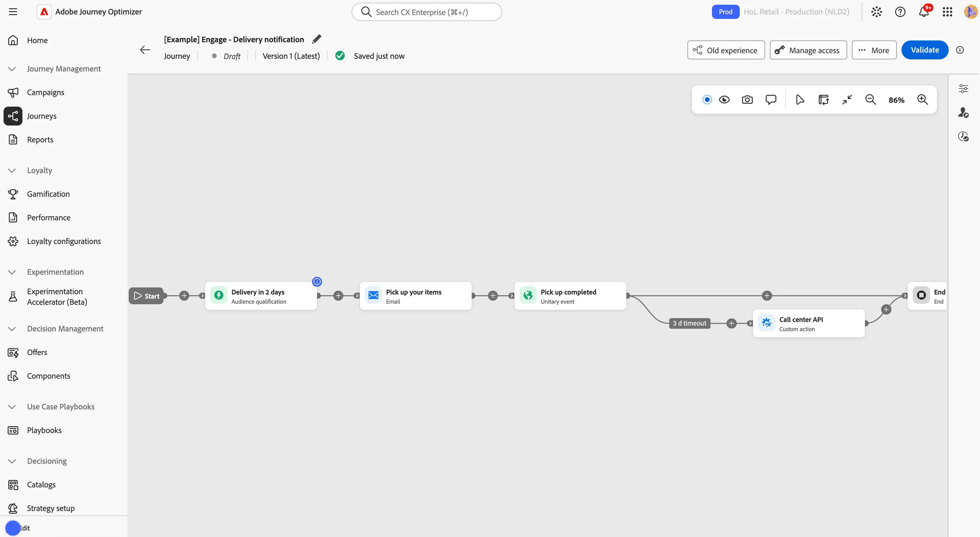980x537 pixels.
Task: Zoom out of the journey canvas
Action: click(x=870, y=100)
